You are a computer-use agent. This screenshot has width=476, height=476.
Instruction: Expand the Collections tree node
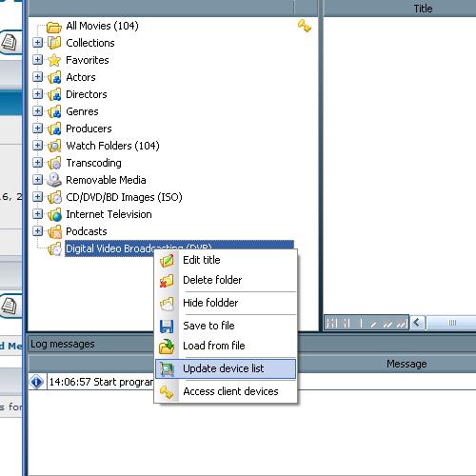pos(37,43)
